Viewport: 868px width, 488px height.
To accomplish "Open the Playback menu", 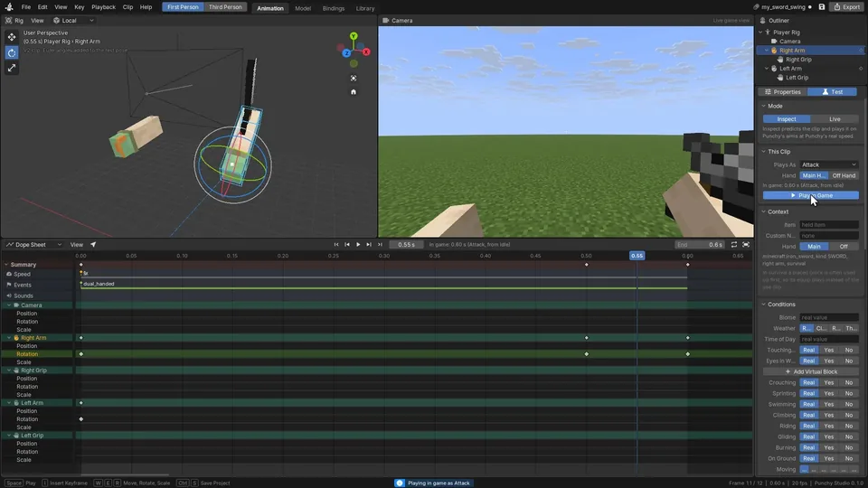I will pos(103,7).
